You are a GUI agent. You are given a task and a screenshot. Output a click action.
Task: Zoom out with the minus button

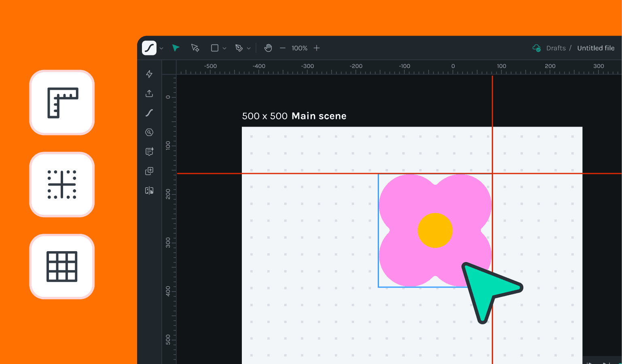283,48
